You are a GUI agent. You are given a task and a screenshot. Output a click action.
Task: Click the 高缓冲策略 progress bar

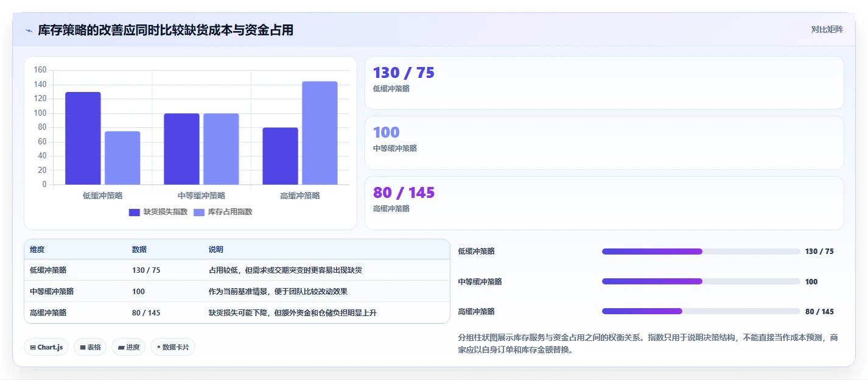[701, 311]
